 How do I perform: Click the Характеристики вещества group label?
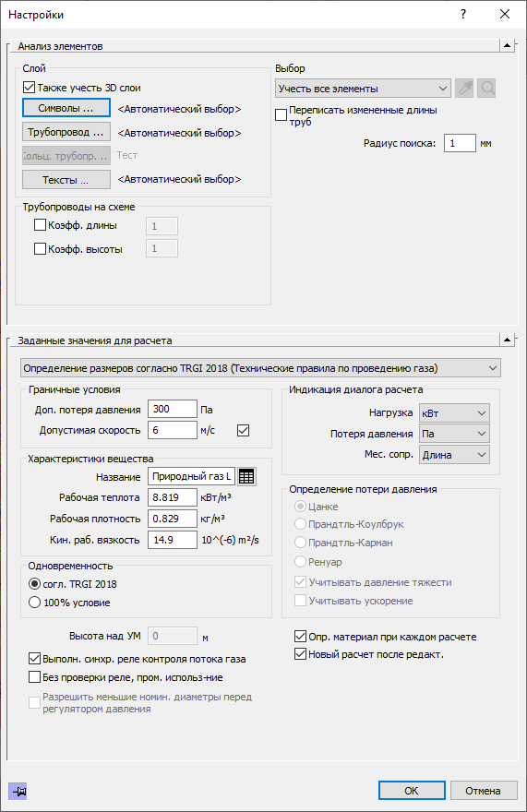[90, 459]
